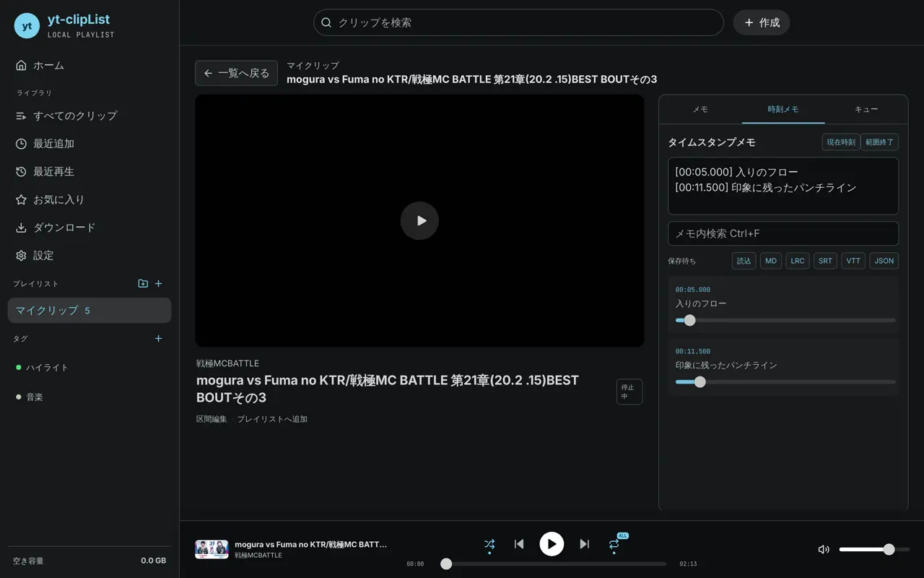Open お気に入り favorites
Viewport: 924px width, 578px height.
click(x=90, y=199)
